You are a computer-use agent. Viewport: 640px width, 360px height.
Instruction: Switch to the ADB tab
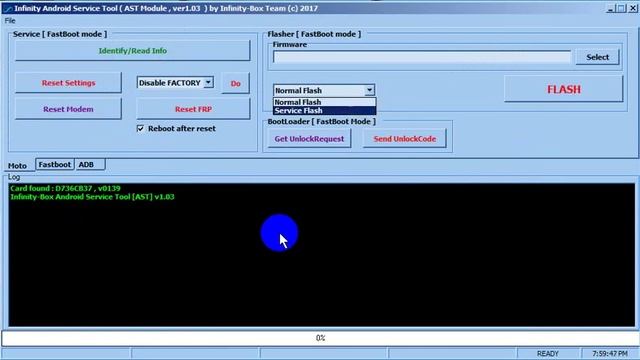(x=86, y=164)
